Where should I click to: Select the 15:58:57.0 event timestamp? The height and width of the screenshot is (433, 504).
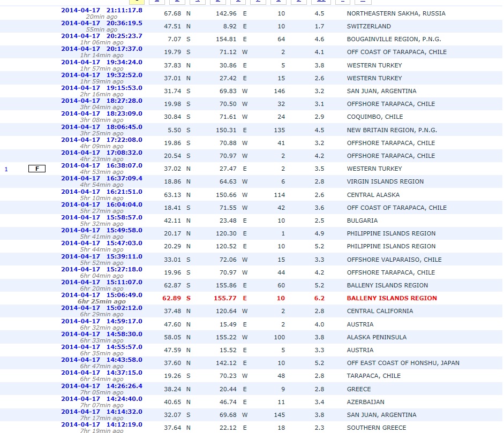[102, 218]
